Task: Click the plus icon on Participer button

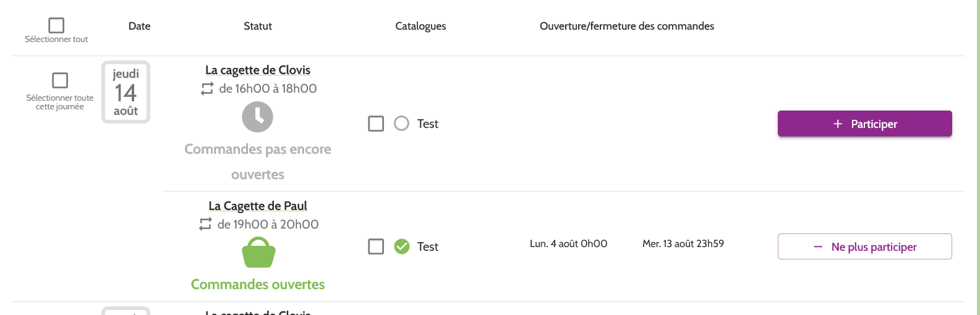Action: (x=838, y=124)
